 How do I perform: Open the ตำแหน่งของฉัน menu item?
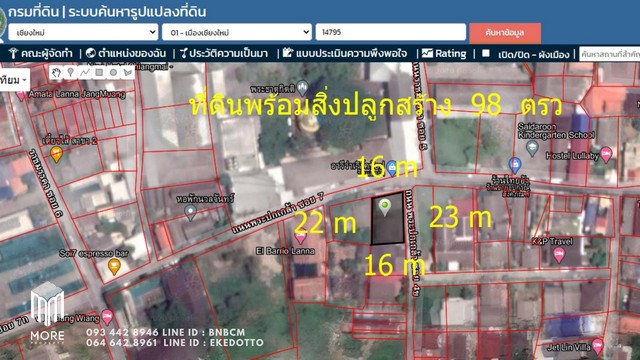[127, 53]
